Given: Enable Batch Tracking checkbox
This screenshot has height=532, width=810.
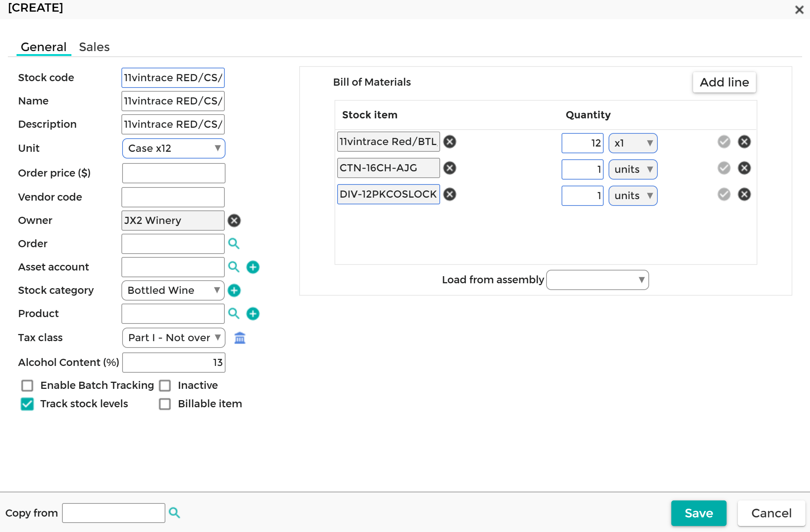Looking at the screenshot, I should pos(27,385).
